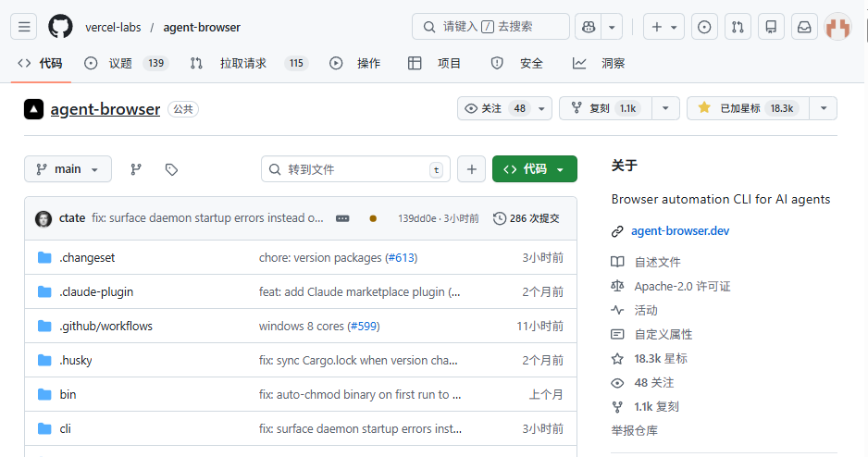
Task: Focus the 转到文件 file search field
Action: pyautogui.click(x=355, y=169)
